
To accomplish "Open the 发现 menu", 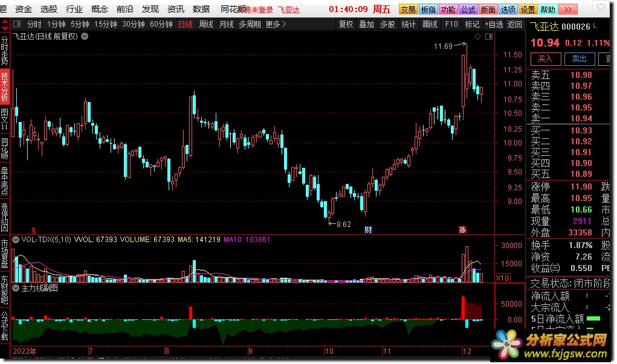I will click(150, 9).
